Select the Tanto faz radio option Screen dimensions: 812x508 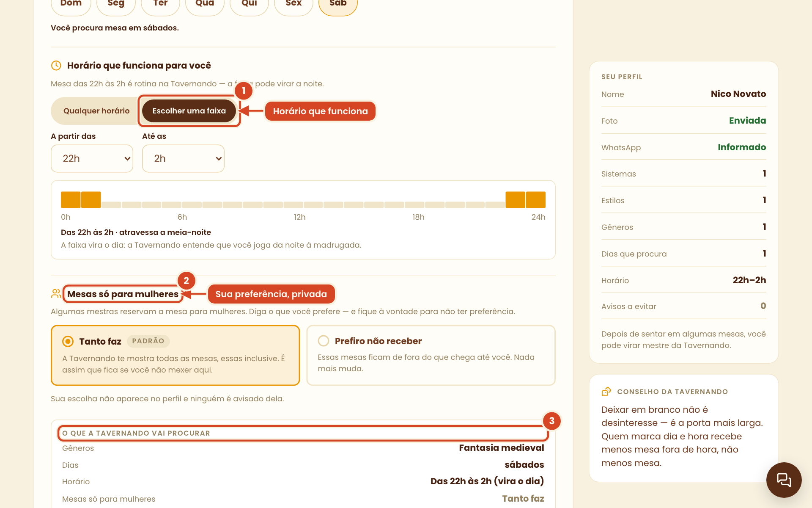[175, 355]
